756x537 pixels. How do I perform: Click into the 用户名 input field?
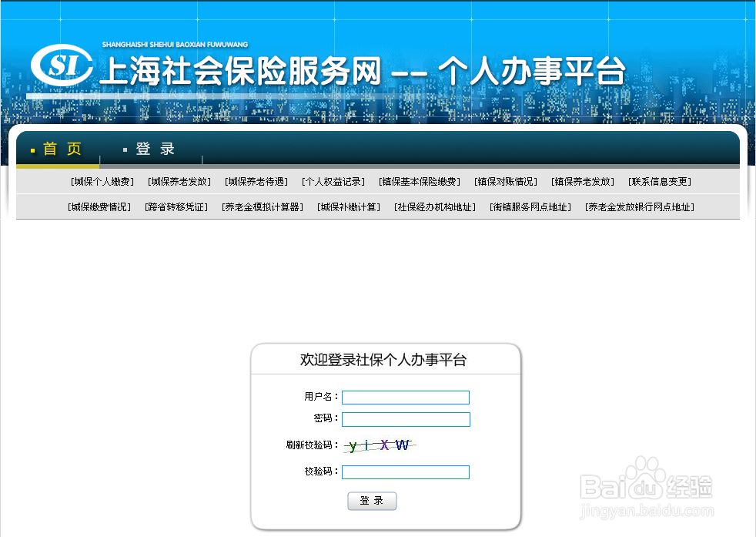406,397
